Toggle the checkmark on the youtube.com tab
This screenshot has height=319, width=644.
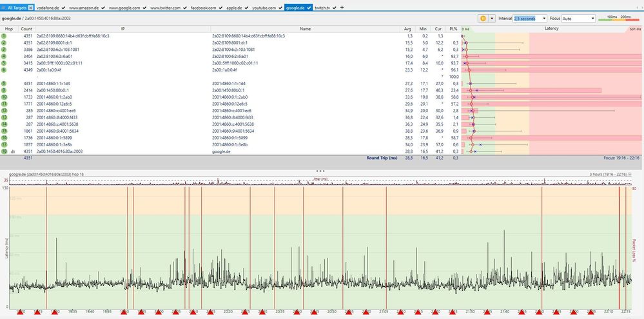tap(280, 7)
